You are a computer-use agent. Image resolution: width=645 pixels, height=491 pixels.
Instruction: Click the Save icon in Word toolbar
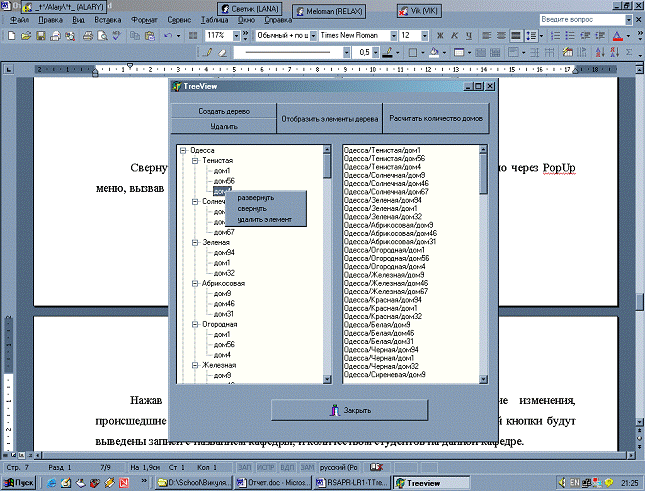tap(40, 35)
